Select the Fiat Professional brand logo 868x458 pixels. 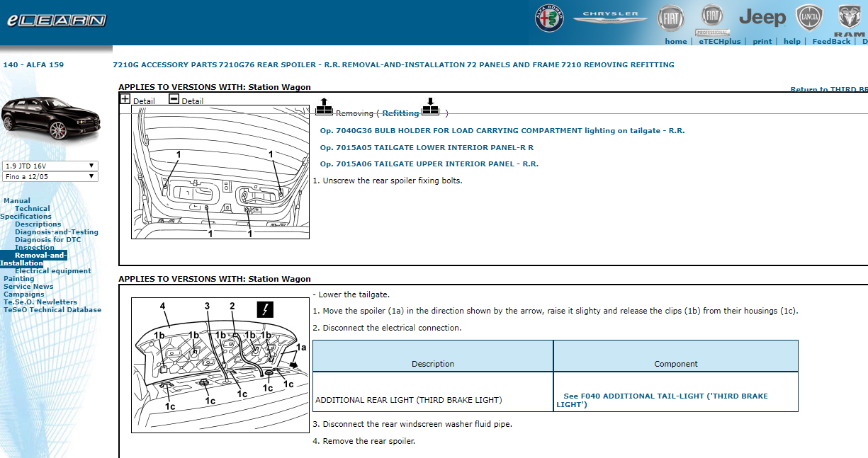click(712, 20)
